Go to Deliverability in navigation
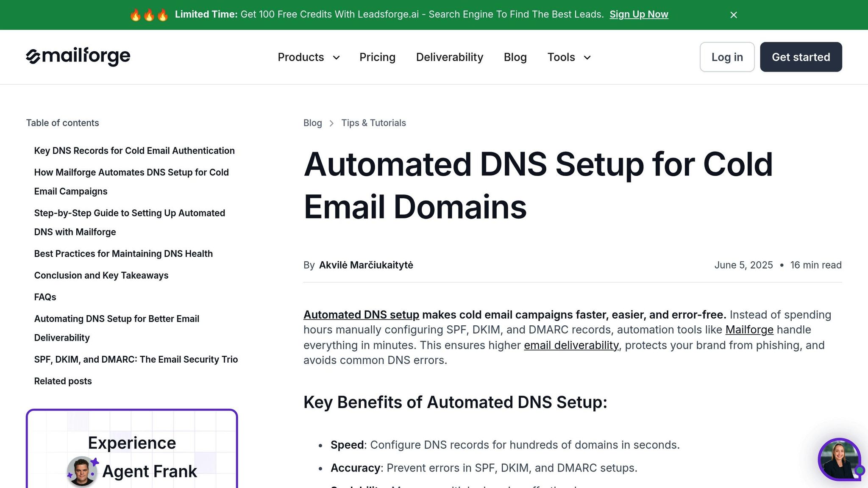Viewport: 868px width, 488px height. 449,57
